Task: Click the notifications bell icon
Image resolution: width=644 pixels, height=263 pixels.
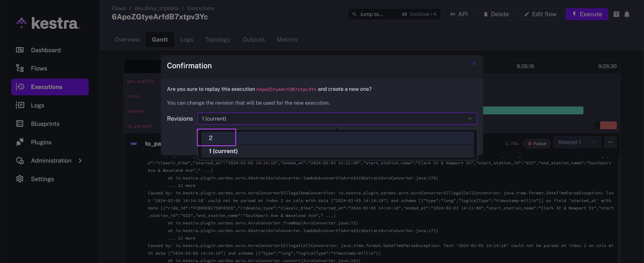Action: point(626,14)
